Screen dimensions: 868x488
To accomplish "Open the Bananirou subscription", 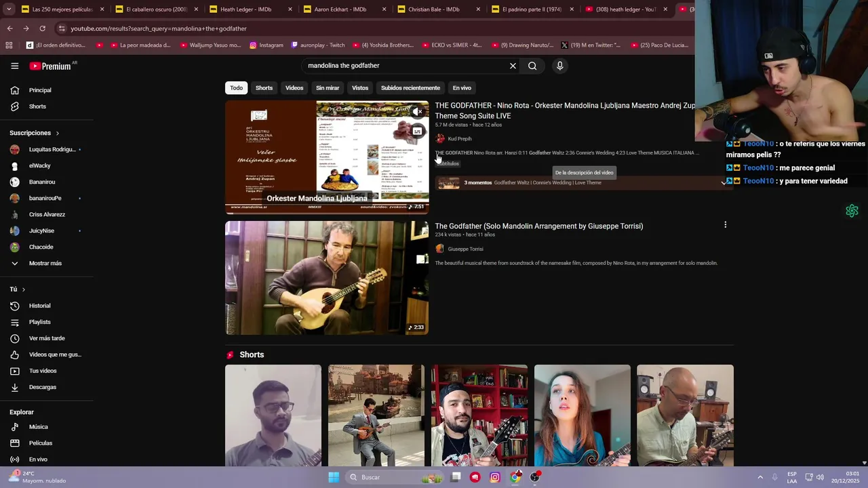I will (42, 182).
